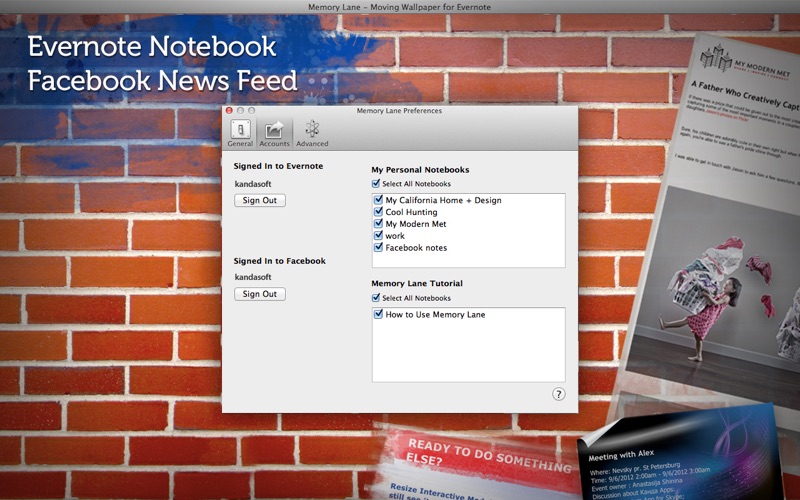Zoom the Memory Lane Preferences window
The width and height of the screenshot is (800, 500).
(x=252, y=111)
